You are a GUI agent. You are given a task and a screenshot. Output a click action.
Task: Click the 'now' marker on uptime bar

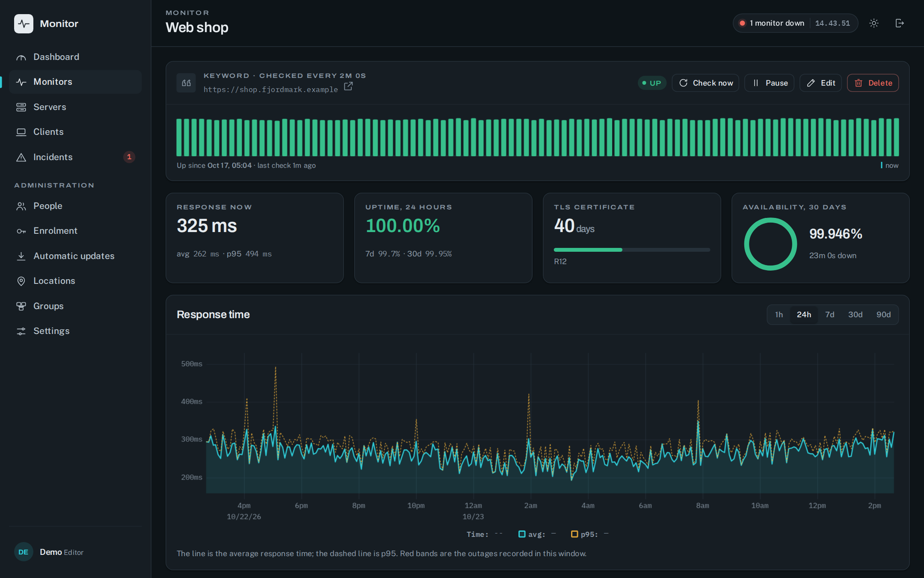click(889, 165)
